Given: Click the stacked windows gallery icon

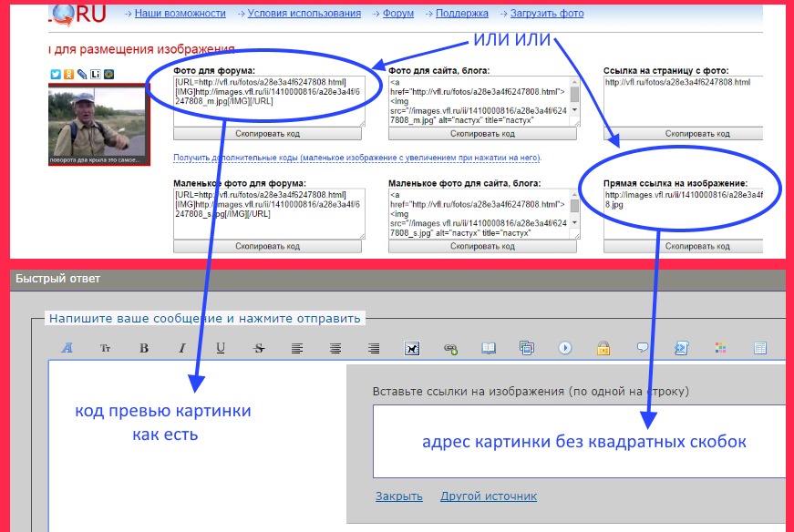Looking at the screenshot, I should click(527, 348).
